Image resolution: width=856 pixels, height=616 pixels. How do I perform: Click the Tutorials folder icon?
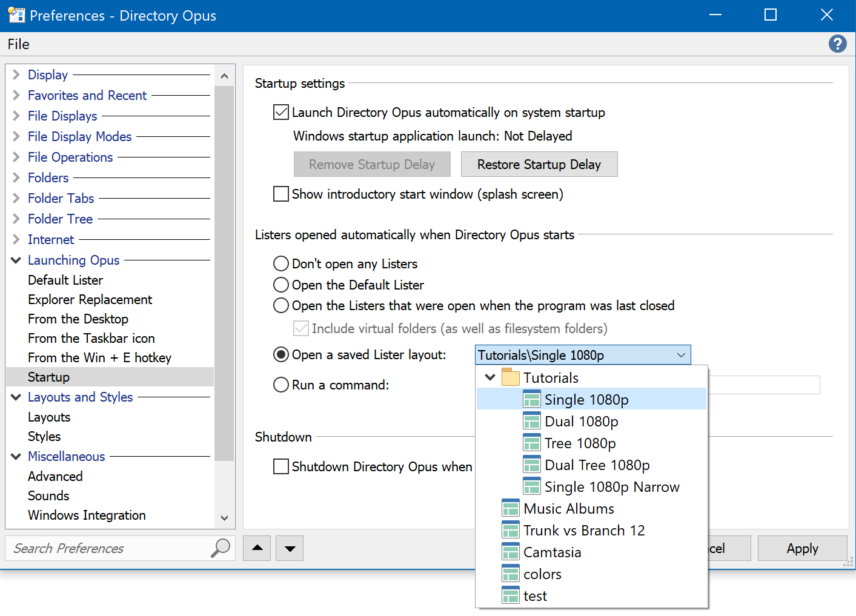click(511, 377)
